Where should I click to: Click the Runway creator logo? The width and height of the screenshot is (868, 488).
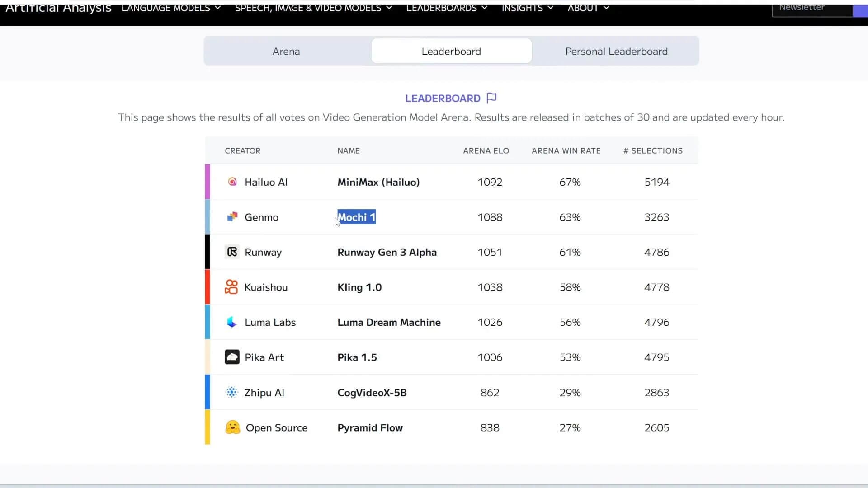click(232, 252)
